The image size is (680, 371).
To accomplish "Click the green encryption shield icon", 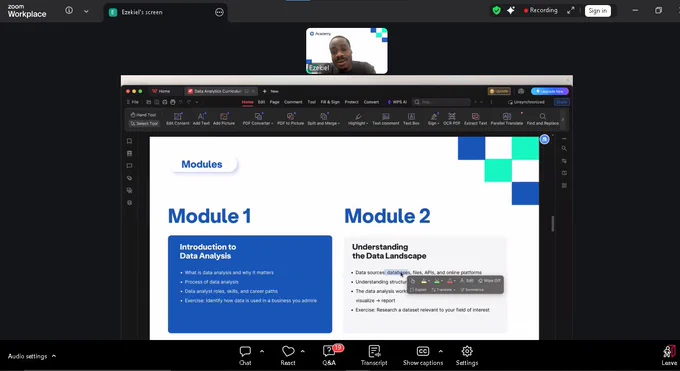I will (x=497, y=10).
